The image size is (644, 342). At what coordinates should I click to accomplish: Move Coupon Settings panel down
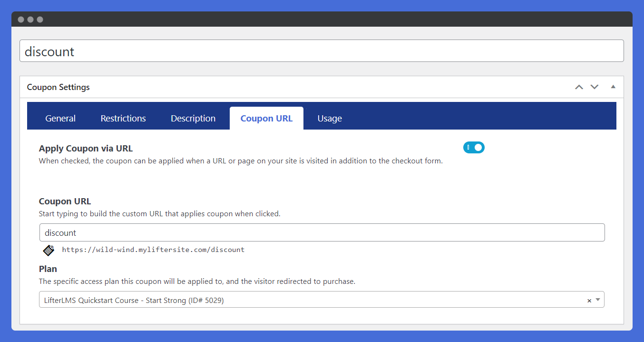point(595,87)
